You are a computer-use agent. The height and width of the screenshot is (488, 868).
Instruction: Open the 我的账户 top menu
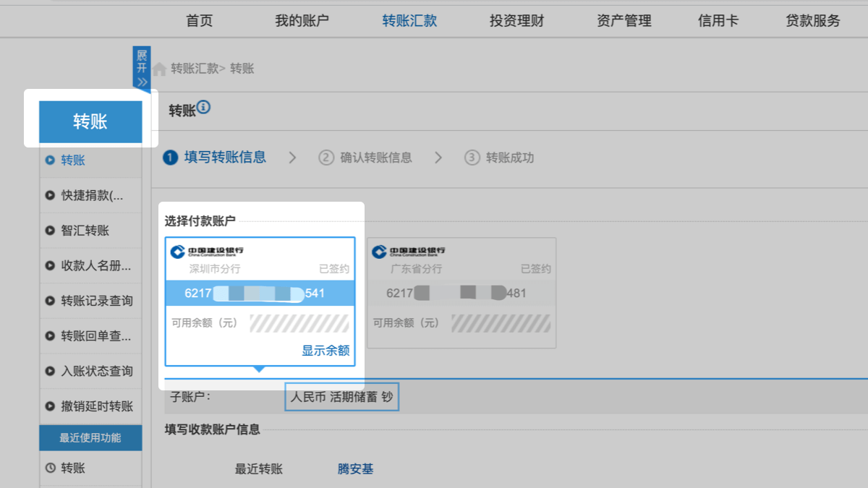coord(302,20)
